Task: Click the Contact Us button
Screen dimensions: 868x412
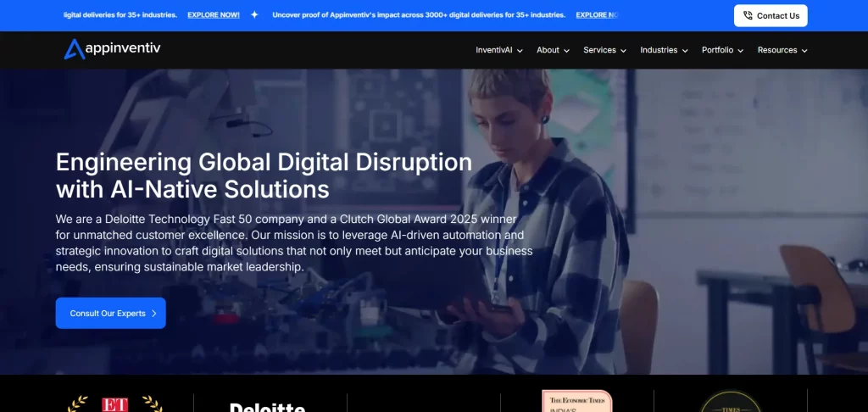Action: pos(770,15)
